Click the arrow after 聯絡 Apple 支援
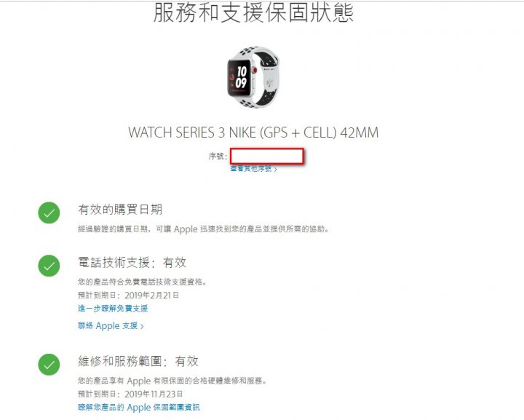Viewport: 524px width, 420px height. point(142,326)
